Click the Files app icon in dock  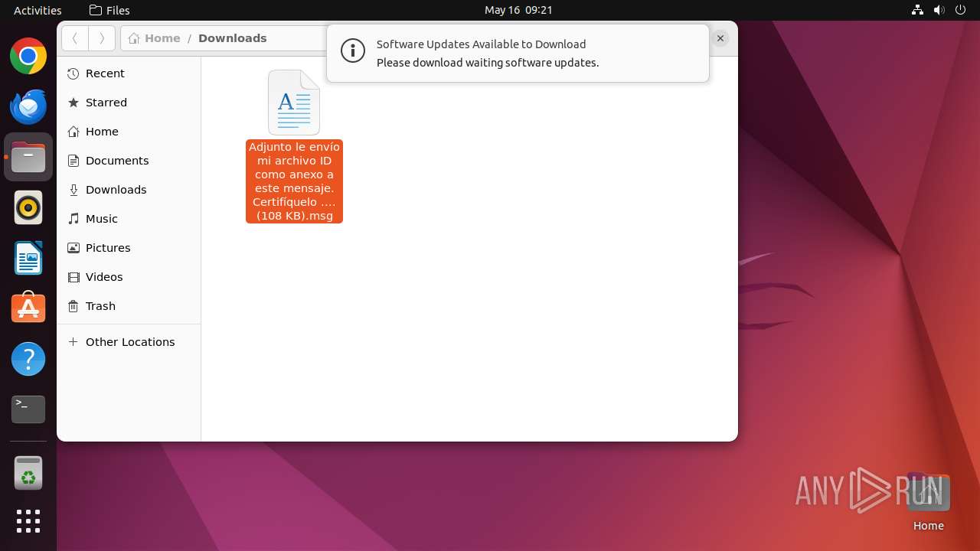click(x=28, y=157)
